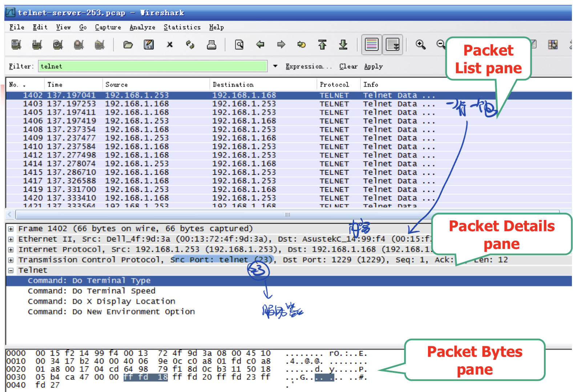Print packets with the printer icon

pos(211,45)
